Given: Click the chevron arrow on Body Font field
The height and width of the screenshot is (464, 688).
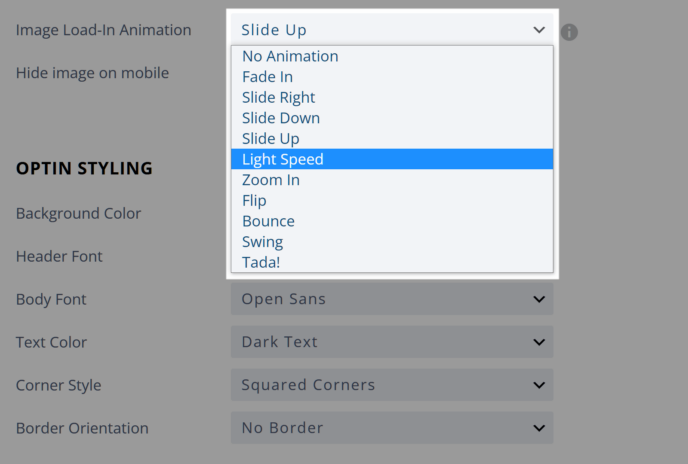Looking at the screenshot, I should [539, 299].
